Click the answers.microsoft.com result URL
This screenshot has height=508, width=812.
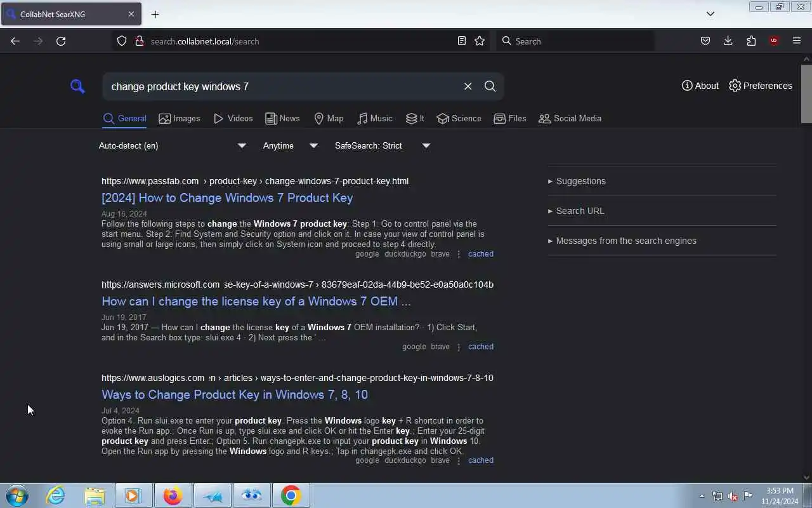click(298, 284)
